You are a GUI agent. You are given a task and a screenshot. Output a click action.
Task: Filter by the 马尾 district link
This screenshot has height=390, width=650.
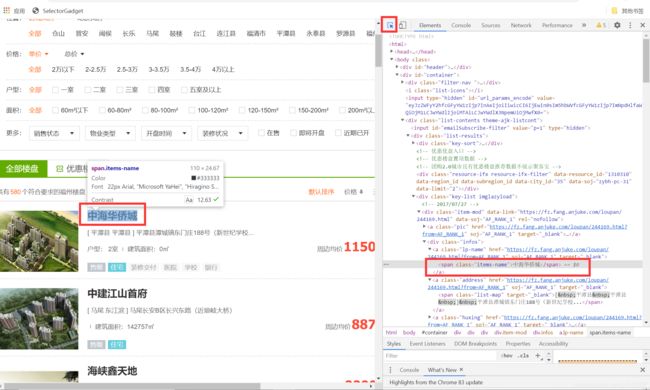152,34
